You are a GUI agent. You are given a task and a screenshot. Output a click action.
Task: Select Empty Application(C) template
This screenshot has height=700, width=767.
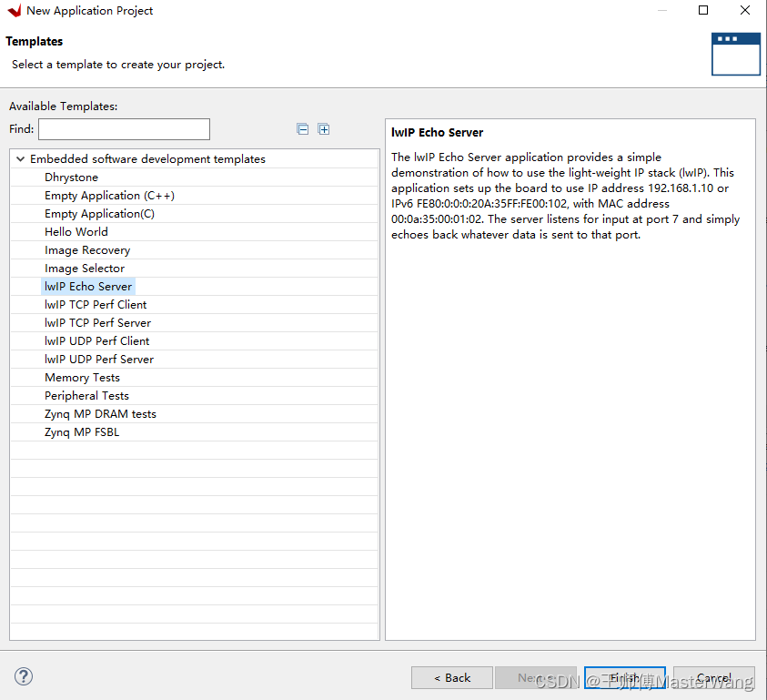pyautogui.click(x=100, y=214)
